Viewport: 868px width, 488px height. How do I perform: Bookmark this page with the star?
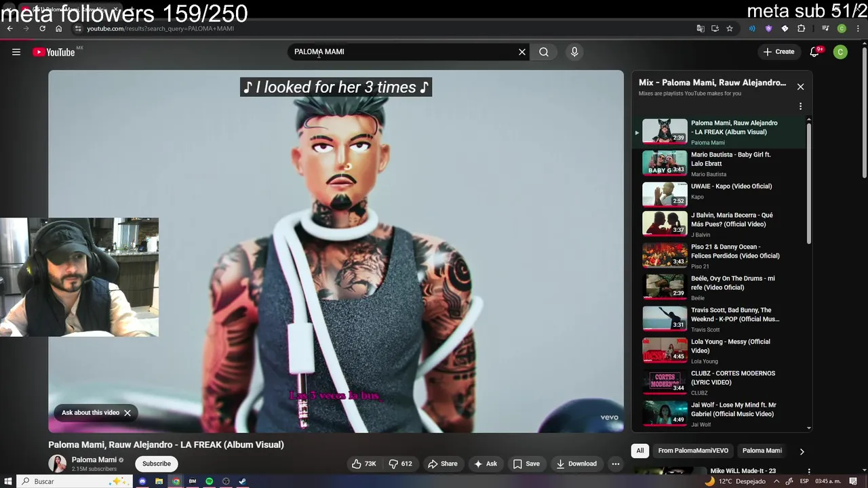730,28
